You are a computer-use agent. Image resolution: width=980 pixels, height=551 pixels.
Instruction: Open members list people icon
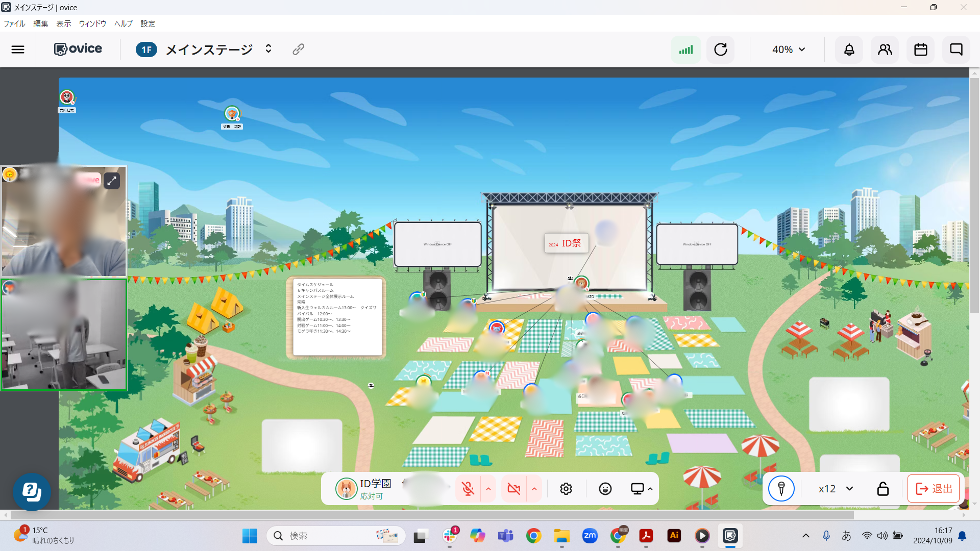coord(885,49)
